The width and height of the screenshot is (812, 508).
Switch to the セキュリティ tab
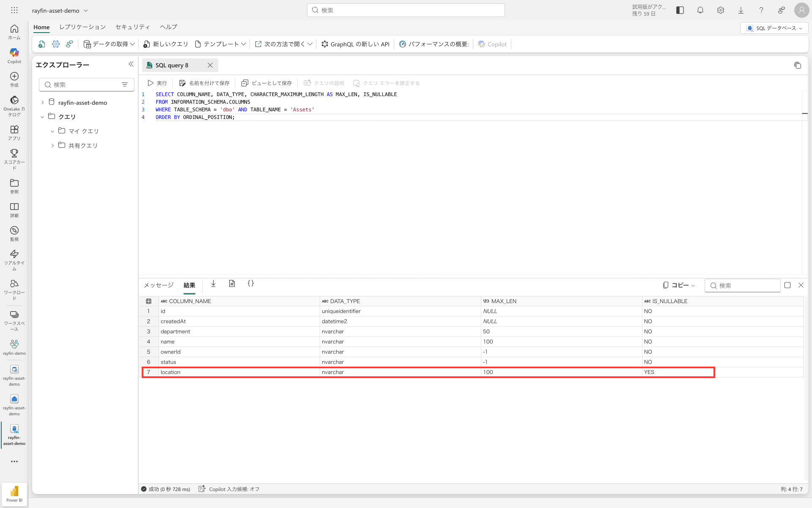point(133,27)
